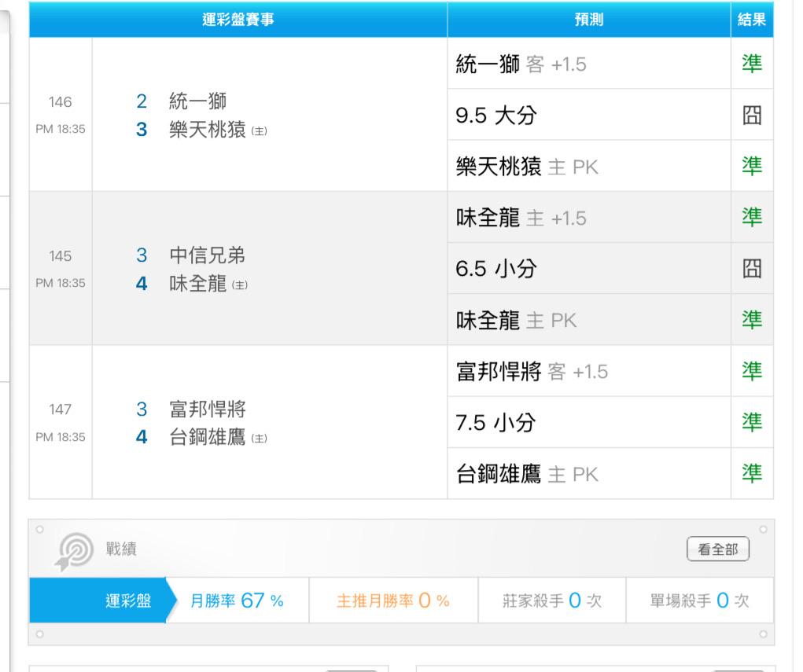Click 中信兄弟's score of 3
The width and height of the screenshot is (803, 672).
(142, 255)
